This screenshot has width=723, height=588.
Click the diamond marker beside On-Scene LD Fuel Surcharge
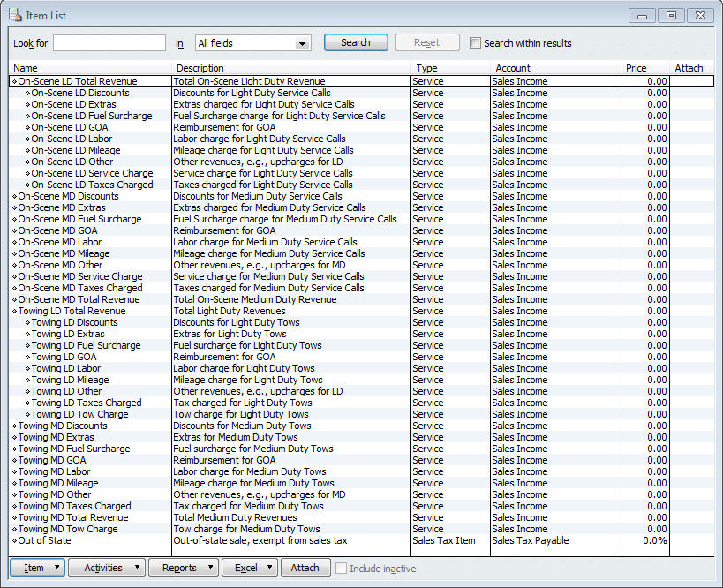click(27, 117)
